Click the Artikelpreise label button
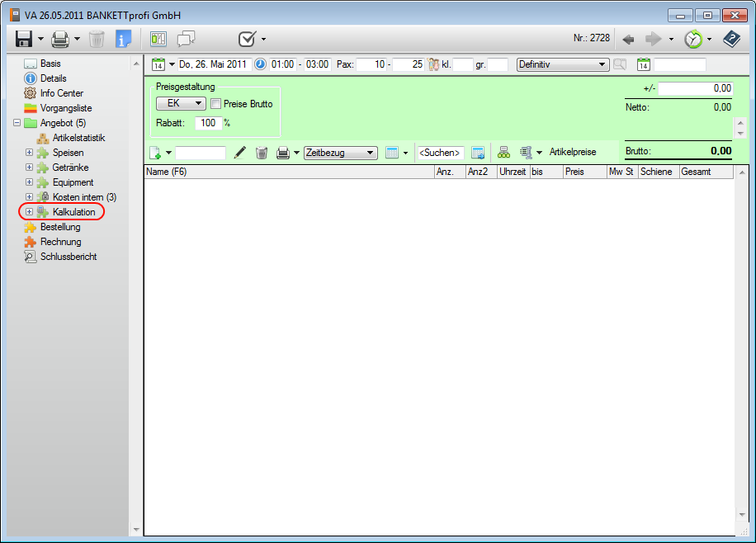The width and height of the screenshot is (756, 543). 572,153
